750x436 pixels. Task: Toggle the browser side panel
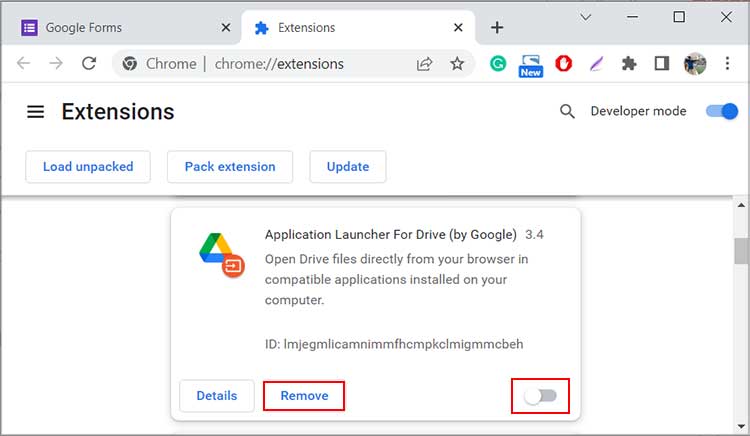[662, 63]
